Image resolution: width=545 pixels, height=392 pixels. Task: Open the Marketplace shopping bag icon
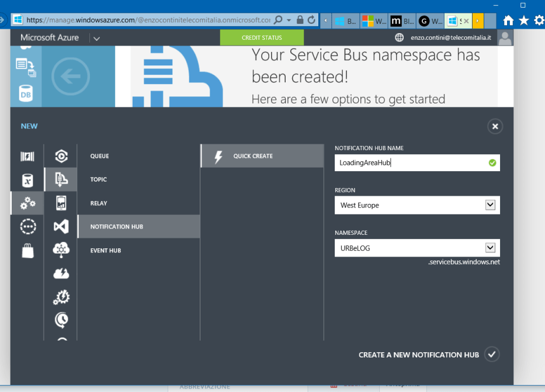click(28, 250)
